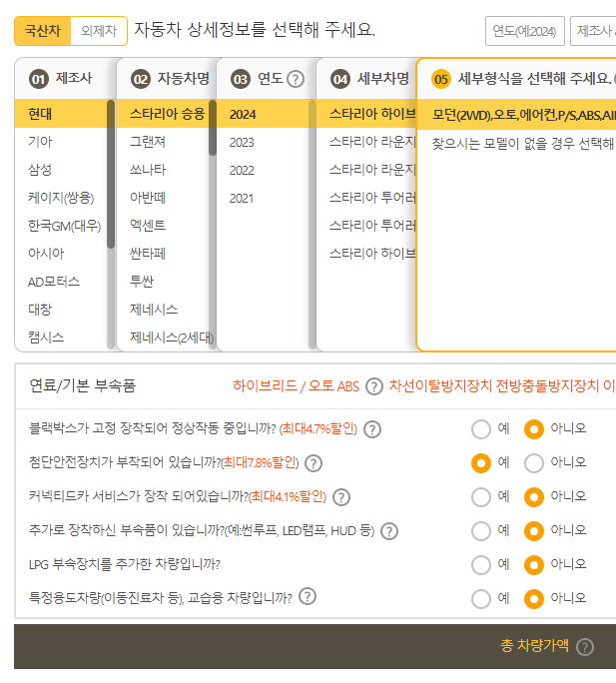This screenshot has height=683, width=616.
Task: Select 예 for 특정용도차량 question
Action: 481,599
